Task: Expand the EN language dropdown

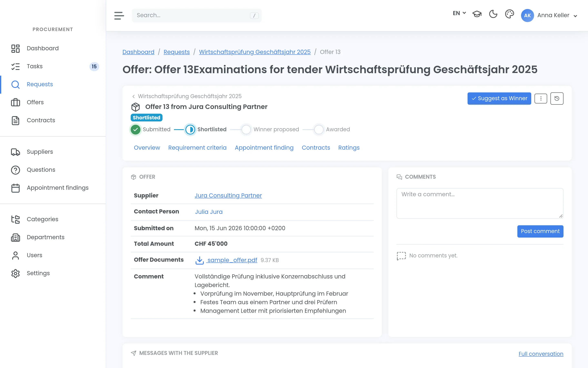Action: (x=459, y=13)
